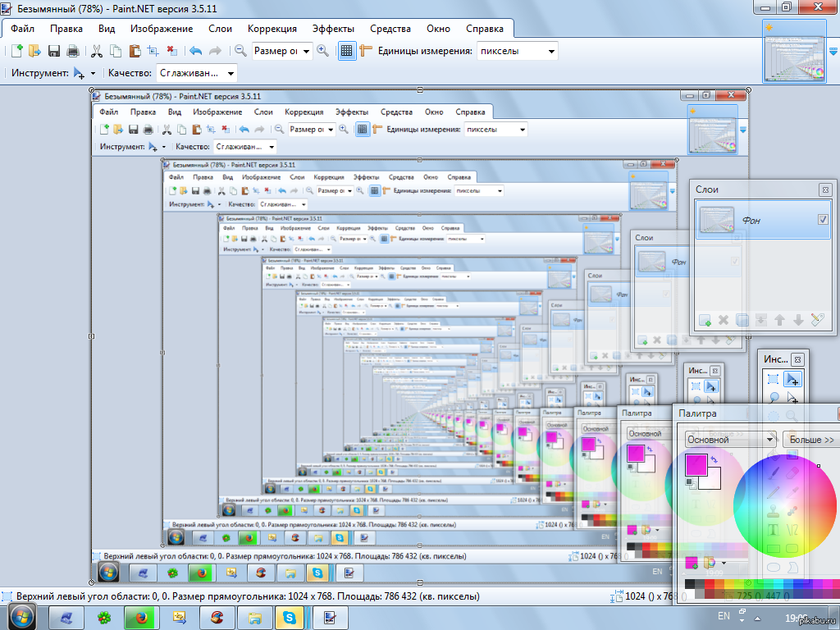840x630 pixels.
Task: Click the Open file folder icon
Action: (34, 51)
